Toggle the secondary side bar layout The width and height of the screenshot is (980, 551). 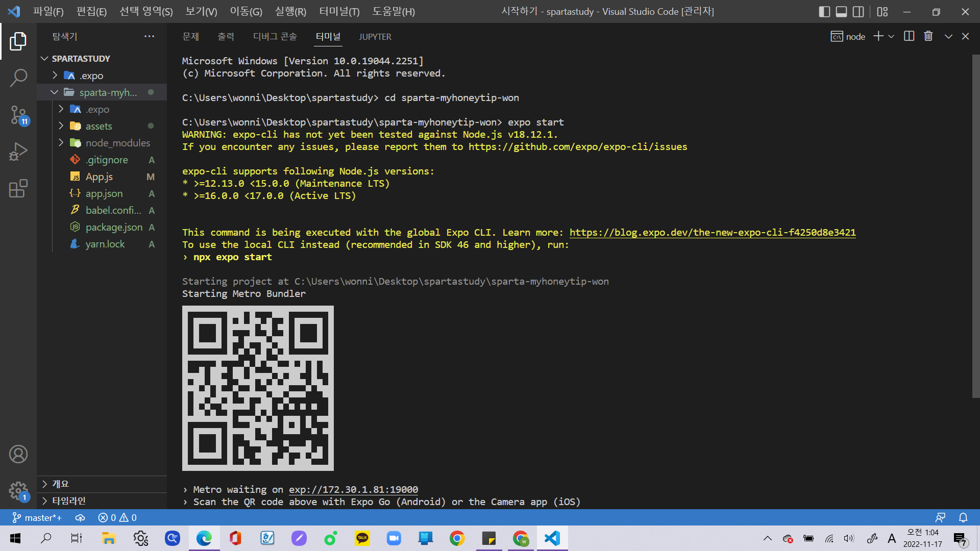(859, 11)
